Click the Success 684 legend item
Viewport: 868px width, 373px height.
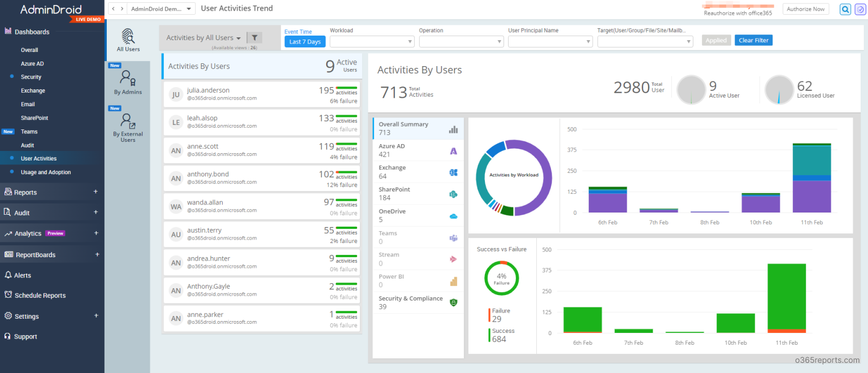(502, 335)
